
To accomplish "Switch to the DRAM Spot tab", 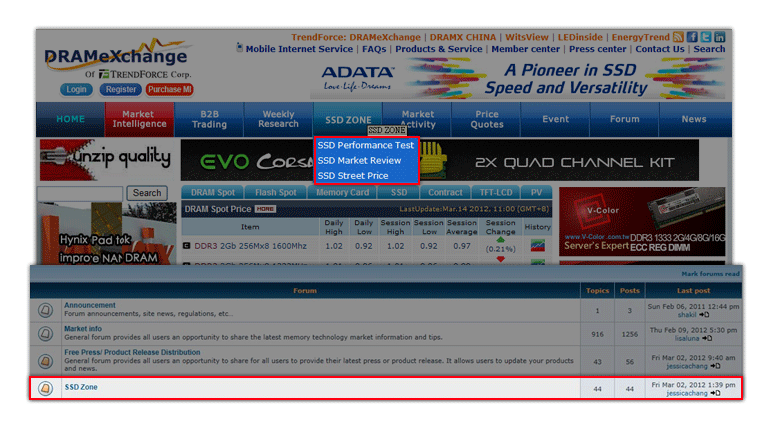I will click(x=212, y=193).
